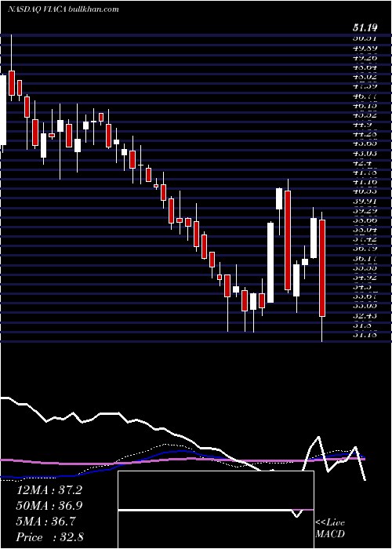Screen dimensions: 392x549
Task: Click the NASDAQ VIACA chart title
Action: click(64, 9)
